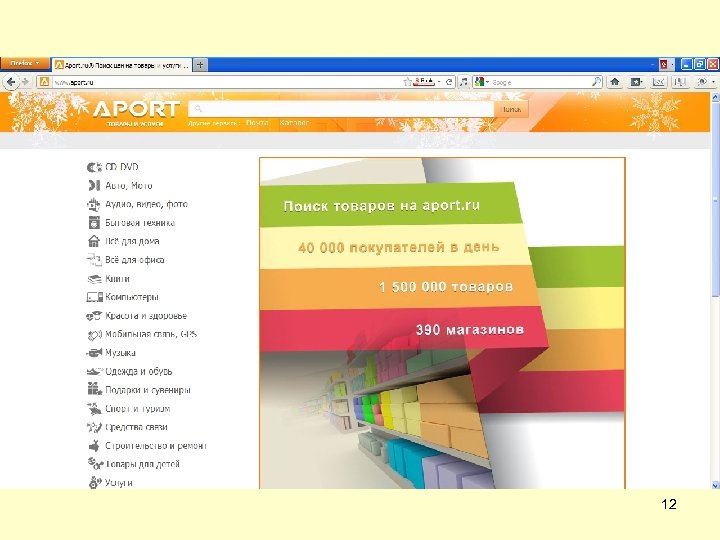Click the Аудио, видео, фото icon
Viewport: 720px width, 540px height.
[94, 204]
